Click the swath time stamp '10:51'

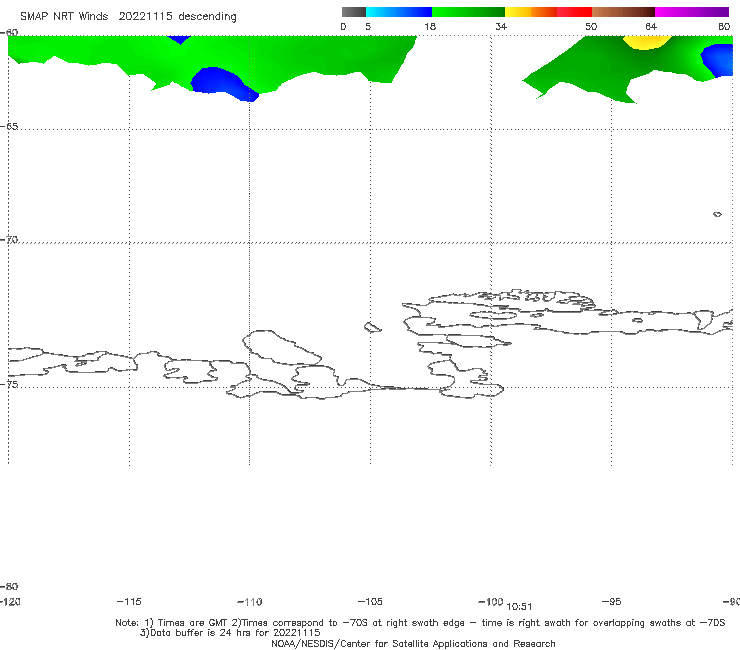coord(519,607)
